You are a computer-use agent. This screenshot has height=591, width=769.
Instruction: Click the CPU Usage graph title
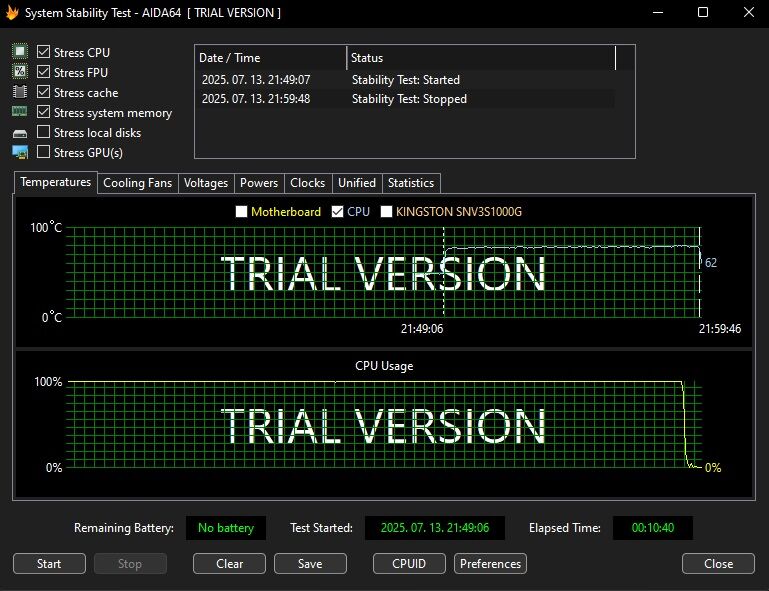[x=384, y=366]
